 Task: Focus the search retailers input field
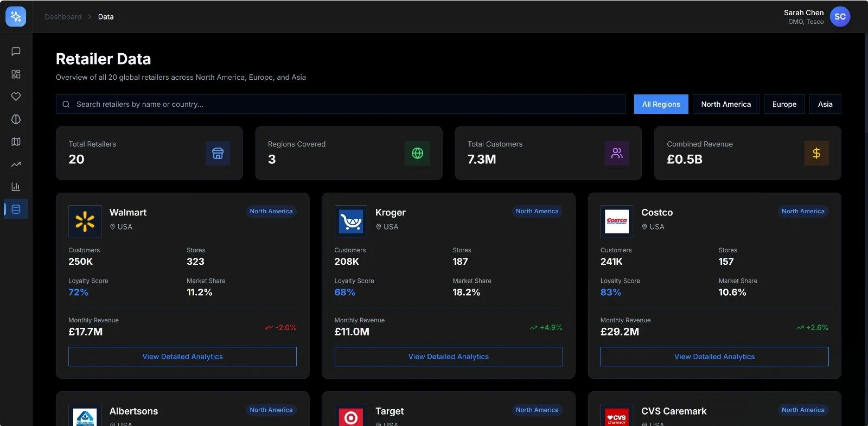coord(341,104)
